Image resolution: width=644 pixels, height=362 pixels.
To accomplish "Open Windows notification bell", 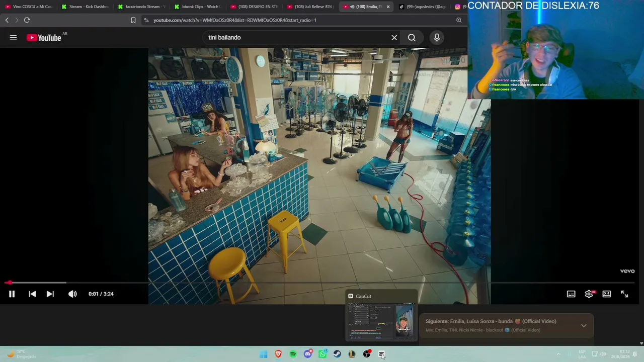I will click(x=635, y=354).
